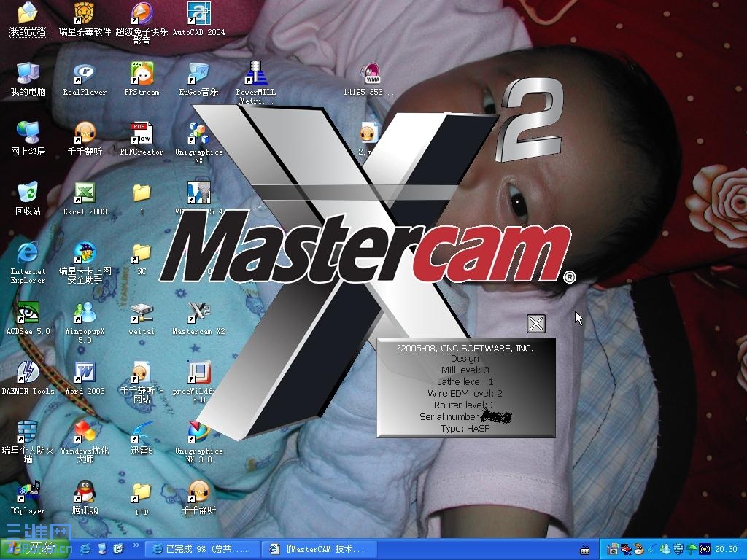Click Show Desktop Quick Launch icon
This screenshot has height=560, width=747.
tap(101, 549)
